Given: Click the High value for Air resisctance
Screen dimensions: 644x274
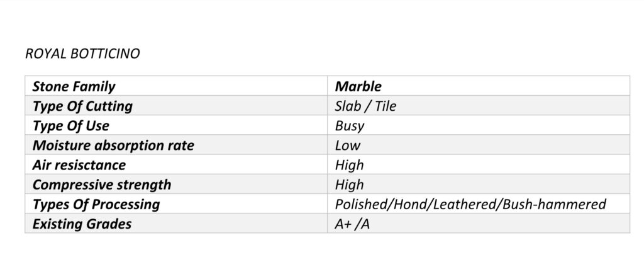Looking at the screenshot, I should [x=349, y=165].
